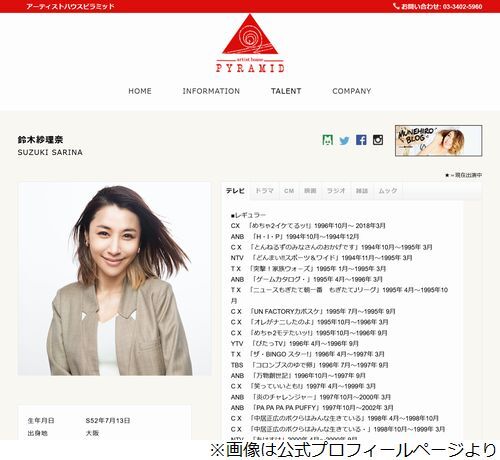Click the アーティストハウスピラミッド header link
The width and height of the screenshot is (500, 460).
[x=70, y=6]
